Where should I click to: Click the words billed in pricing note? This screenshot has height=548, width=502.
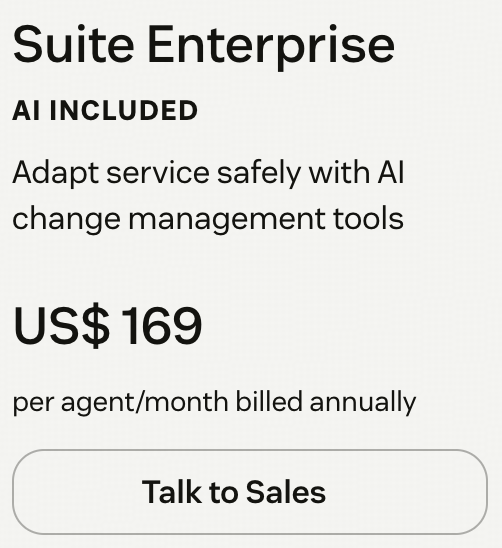click(x=269, y=401)
